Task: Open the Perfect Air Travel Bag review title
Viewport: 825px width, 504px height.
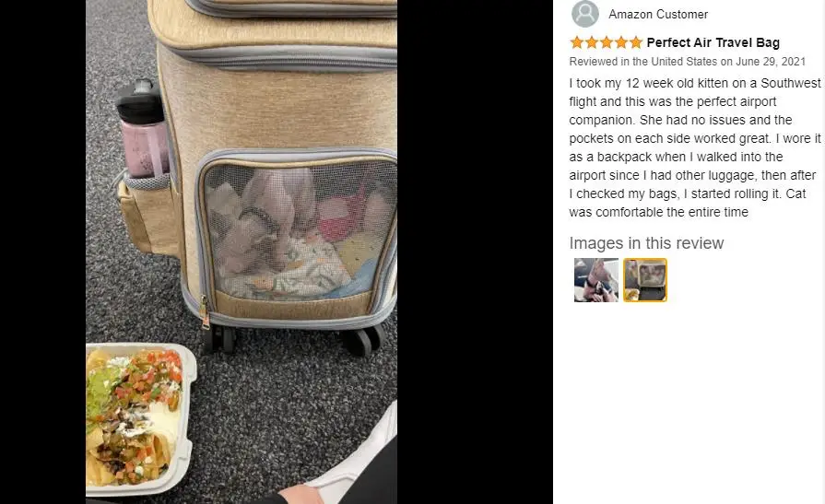Action: (x=713, y=42)
